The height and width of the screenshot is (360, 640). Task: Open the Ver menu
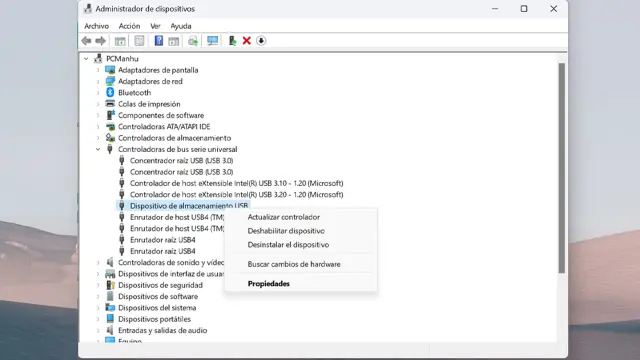coord(155,26)
